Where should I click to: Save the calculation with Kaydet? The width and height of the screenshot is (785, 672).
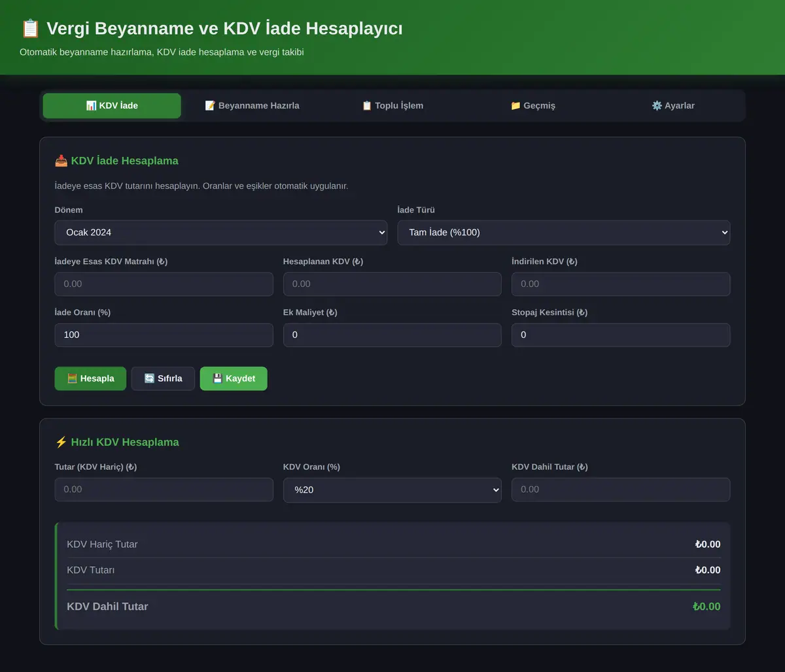coord(234,378)
